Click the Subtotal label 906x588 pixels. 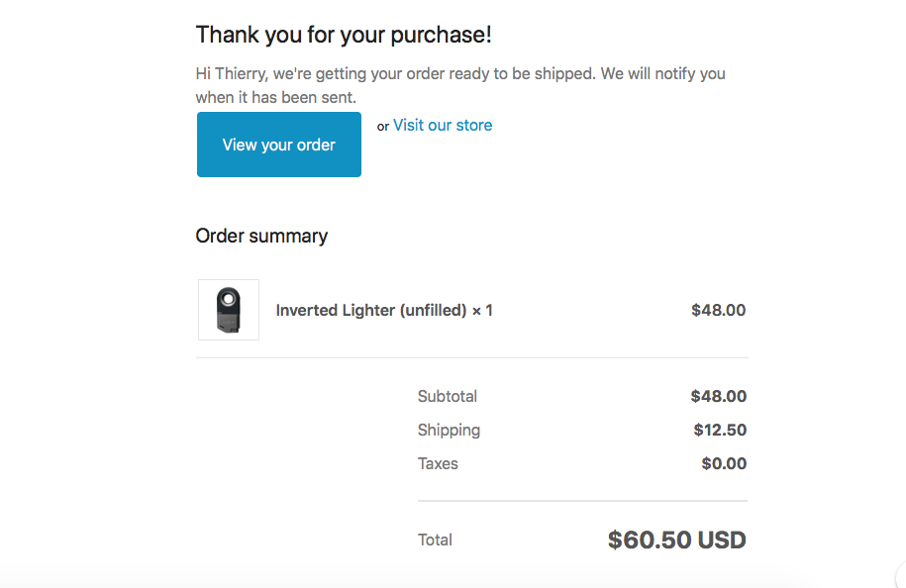click(x=448, y=396)
